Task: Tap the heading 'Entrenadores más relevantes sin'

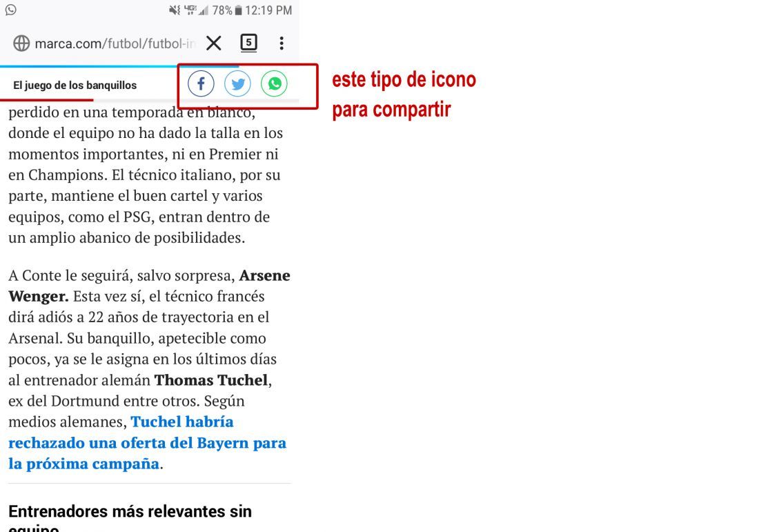Action: click(x=130, y=511)
